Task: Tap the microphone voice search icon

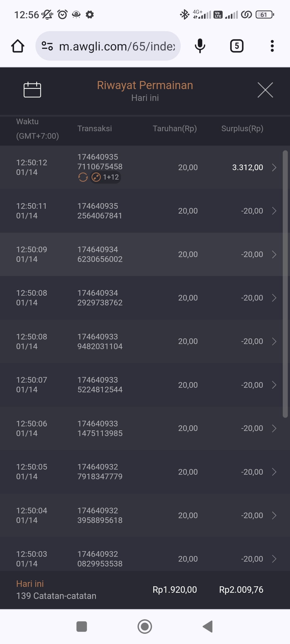Action: 200,46
